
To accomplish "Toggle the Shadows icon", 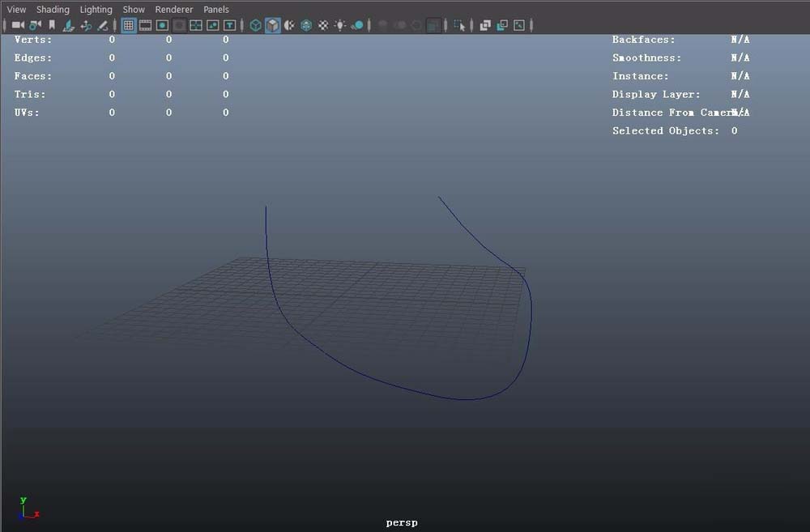I will 357,25.
